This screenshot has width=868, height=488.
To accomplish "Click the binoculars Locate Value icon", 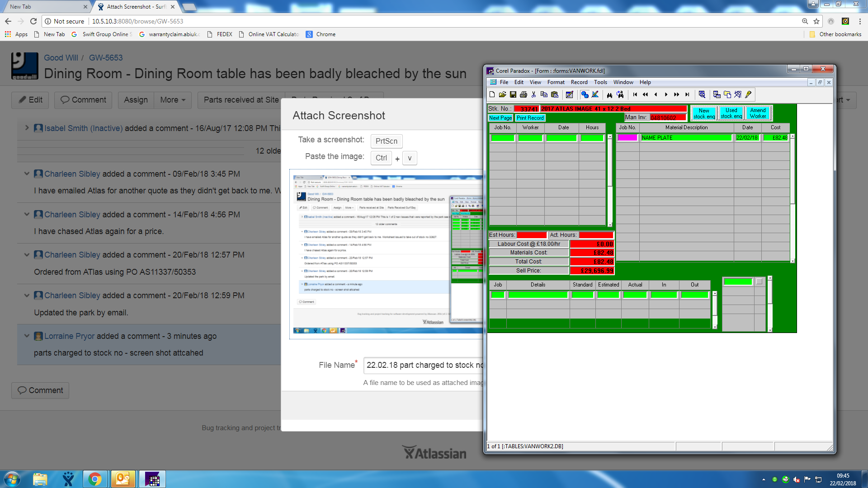I will tap(609, 94).
